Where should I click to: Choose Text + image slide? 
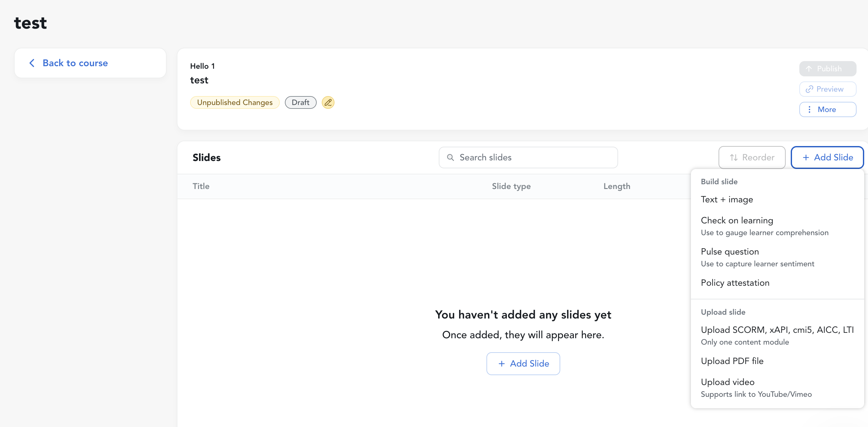coord(777,200)
